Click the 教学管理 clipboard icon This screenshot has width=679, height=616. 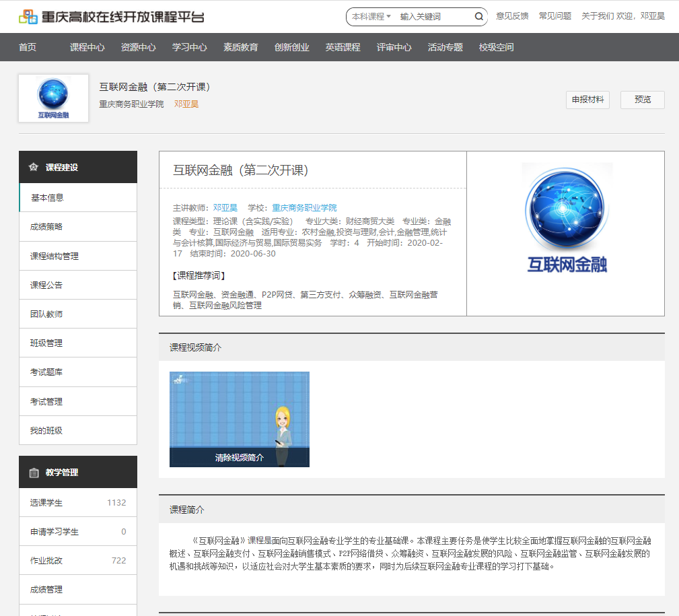pos(34,473)
